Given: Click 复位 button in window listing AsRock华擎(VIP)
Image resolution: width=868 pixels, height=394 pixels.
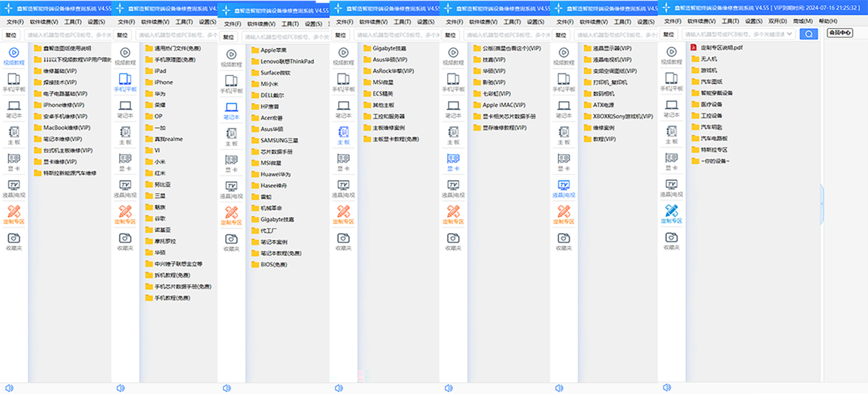Looking at the screenshot, I should tap(340, 35).
